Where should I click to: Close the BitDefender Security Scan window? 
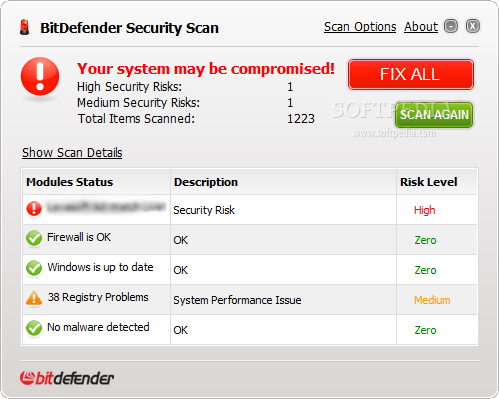click(473, 26)
